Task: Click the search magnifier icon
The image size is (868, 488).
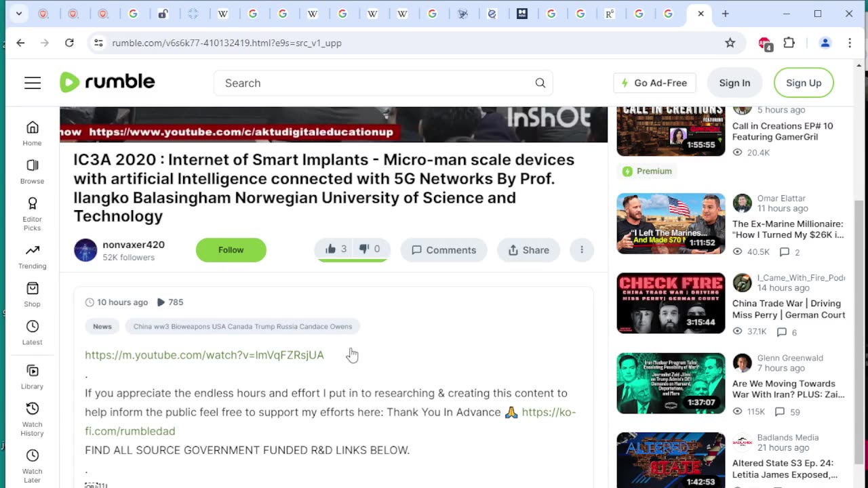Action: [540, 83]
